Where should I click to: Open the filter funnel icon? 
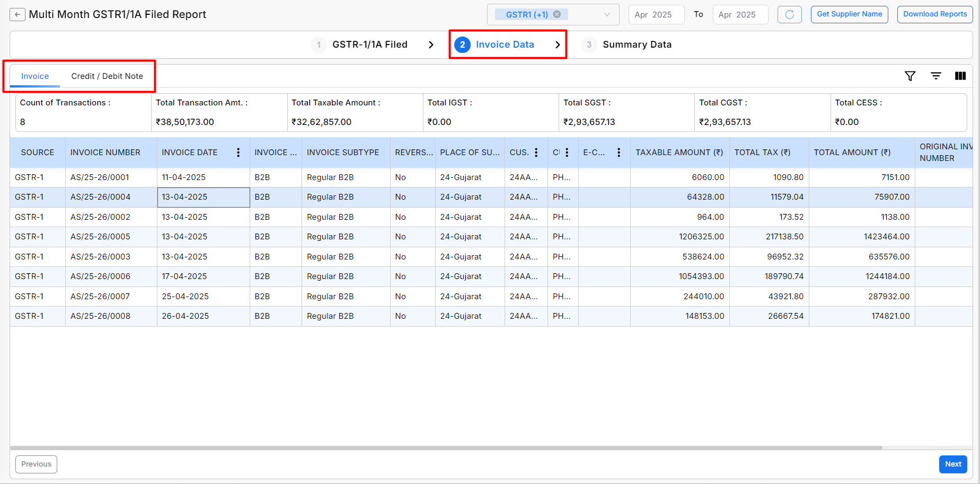[910, 76]
